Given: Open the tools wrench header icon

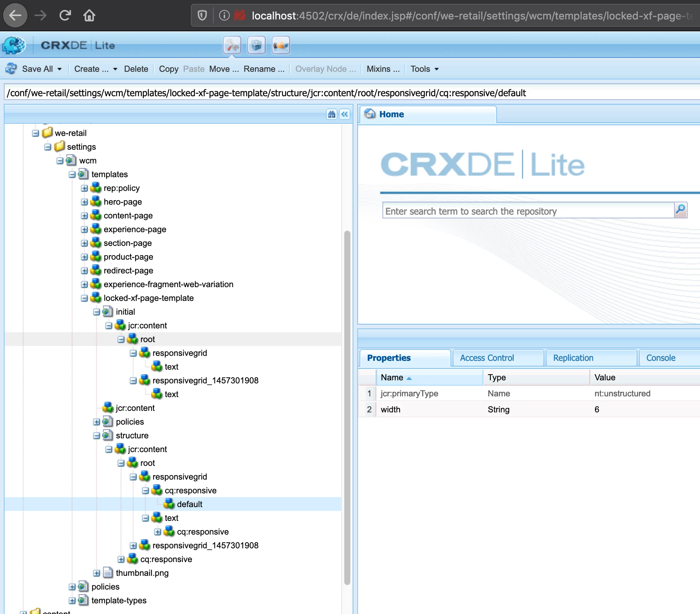Looking at the screenshot, I should tap(232, 45).
